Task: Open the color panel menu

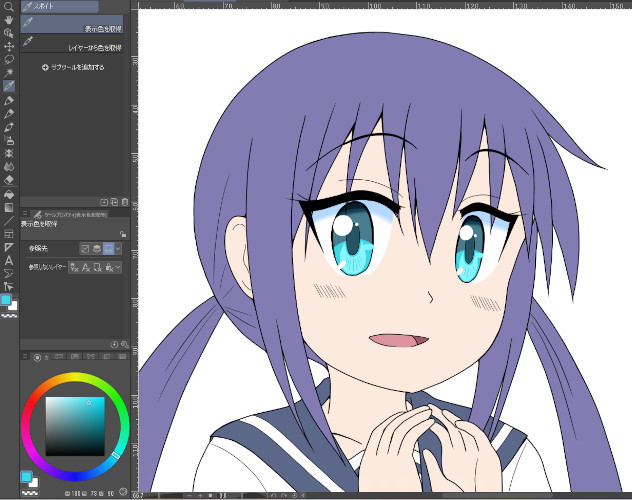Action: 25,357
